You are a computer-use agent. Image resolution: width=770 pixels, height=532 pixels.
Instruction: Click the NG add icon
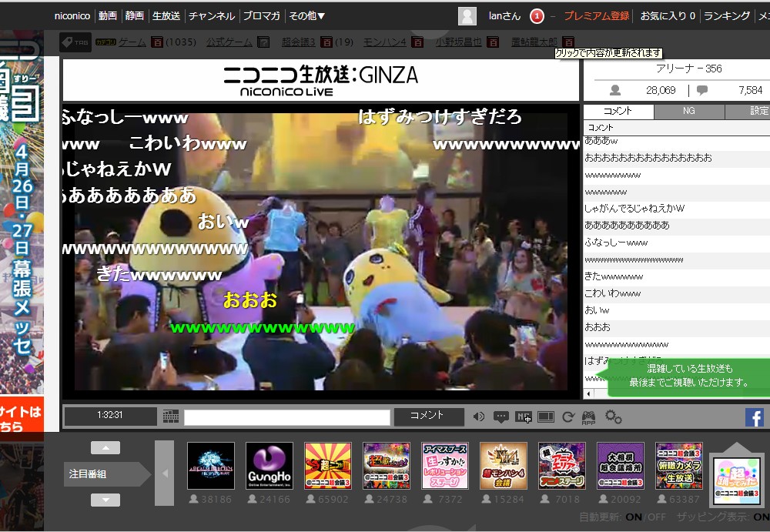[x=524, y=417]
